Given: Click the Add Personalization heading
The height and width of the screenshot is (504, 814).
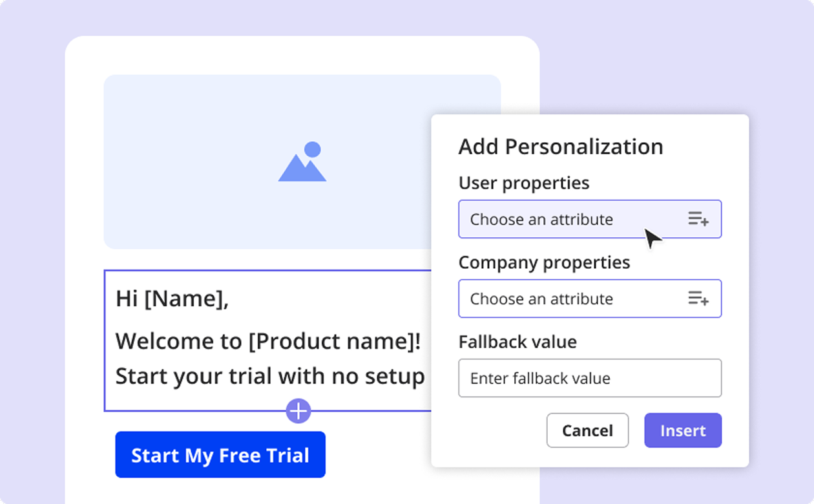Looking at the screenshot, I should [x=561, y=147].
